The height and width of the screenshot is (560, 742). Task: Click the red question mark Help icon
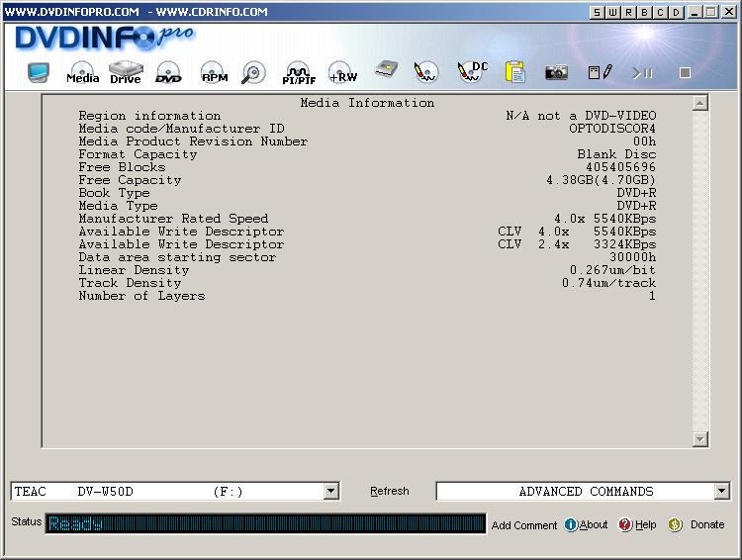(625, 524)
